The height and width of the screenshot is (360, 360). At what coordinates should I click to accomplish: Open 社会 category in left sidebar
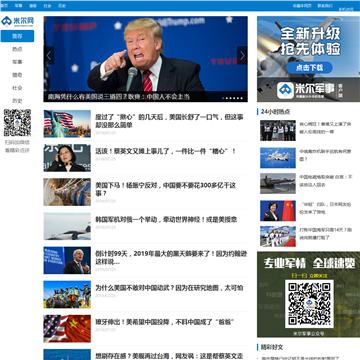[17, 88]
